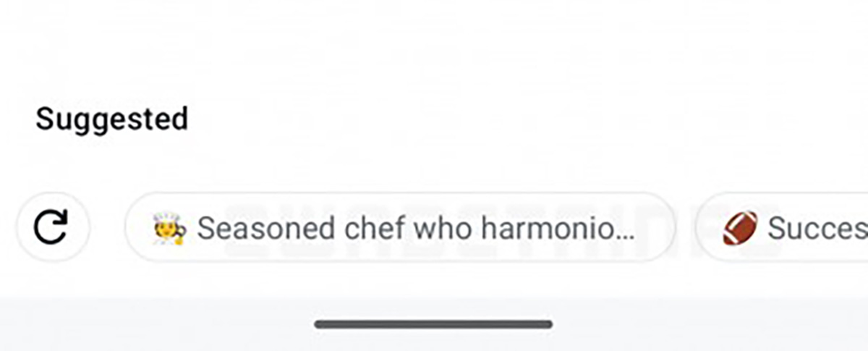868x351 pixels.
Task: Click the refresh suggestions icon
Action: tap(52, 229)
